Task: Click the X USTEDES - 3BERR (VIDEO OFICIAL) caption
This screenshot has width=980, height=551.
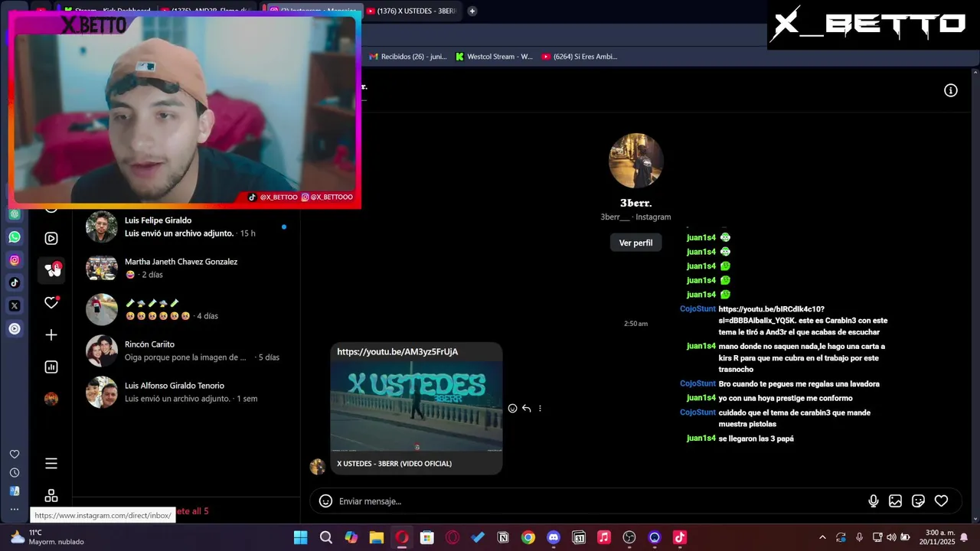Action: [394, 464]
